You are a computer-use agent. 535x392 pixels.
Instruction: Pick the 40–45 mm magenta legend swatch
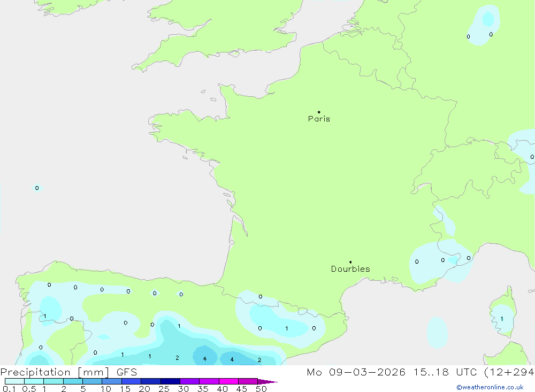(228, 381)
